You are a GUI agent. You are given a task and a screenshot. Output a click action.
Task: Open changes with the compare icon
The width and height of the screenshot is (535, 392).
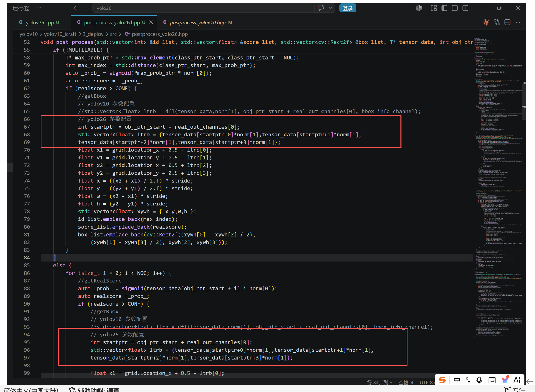[x=497, y=23]
